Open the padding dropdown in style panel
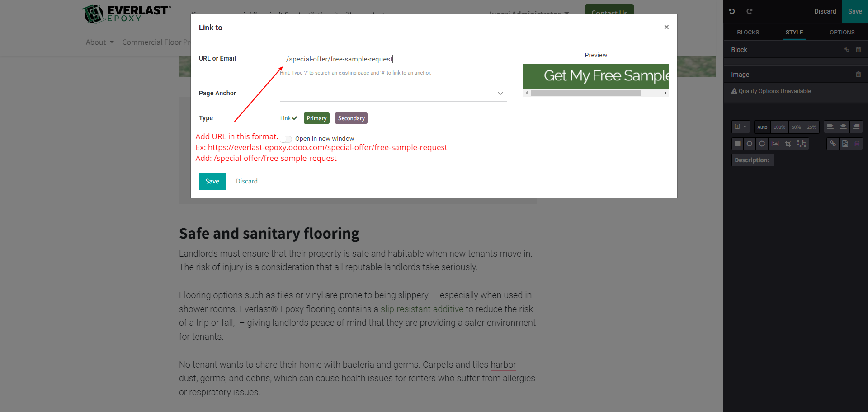Screen dimensions: 868x412 click(740, 127)
